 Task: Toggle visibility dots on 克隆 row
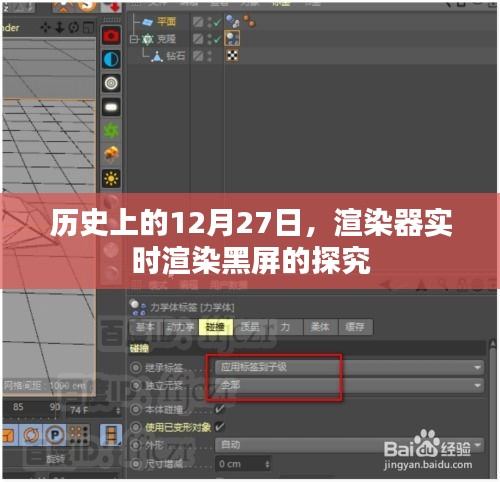[x=209, y=39]
